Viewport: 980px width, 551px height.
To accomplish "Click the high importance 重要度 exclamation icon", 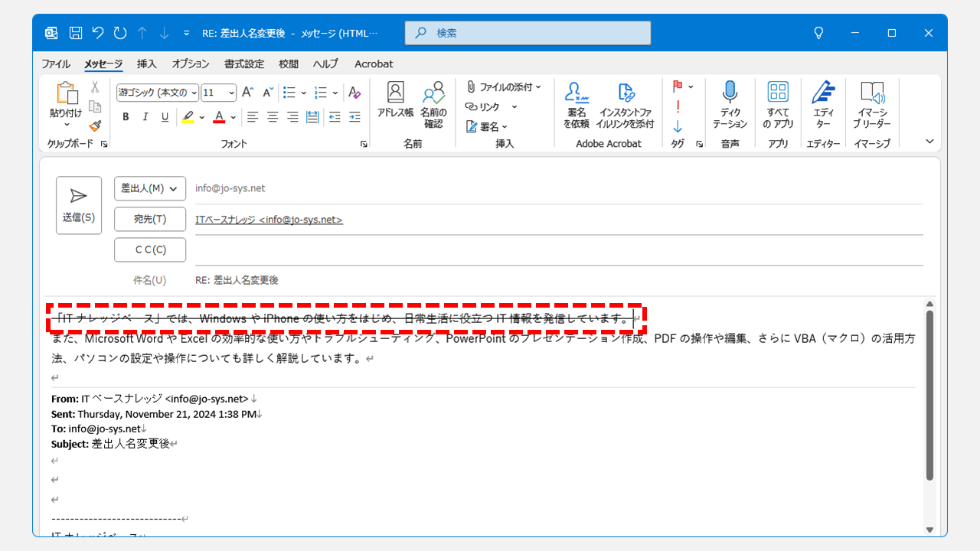I will [678, 107].
